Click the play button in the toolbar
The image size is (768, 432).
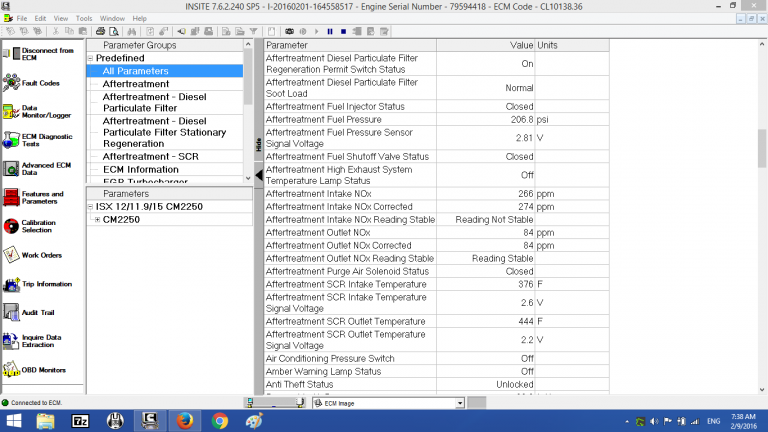click(x=316, y=31)
